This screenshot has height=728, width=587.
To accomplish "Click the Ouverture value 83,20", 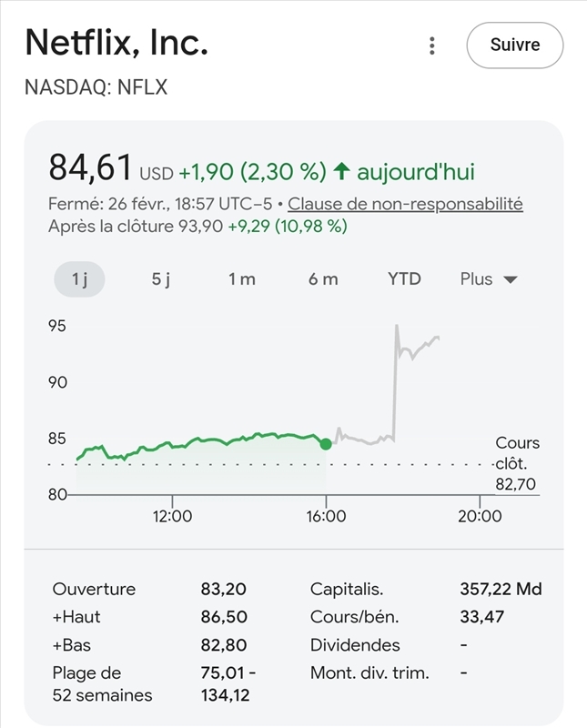I will pos(224,589).
